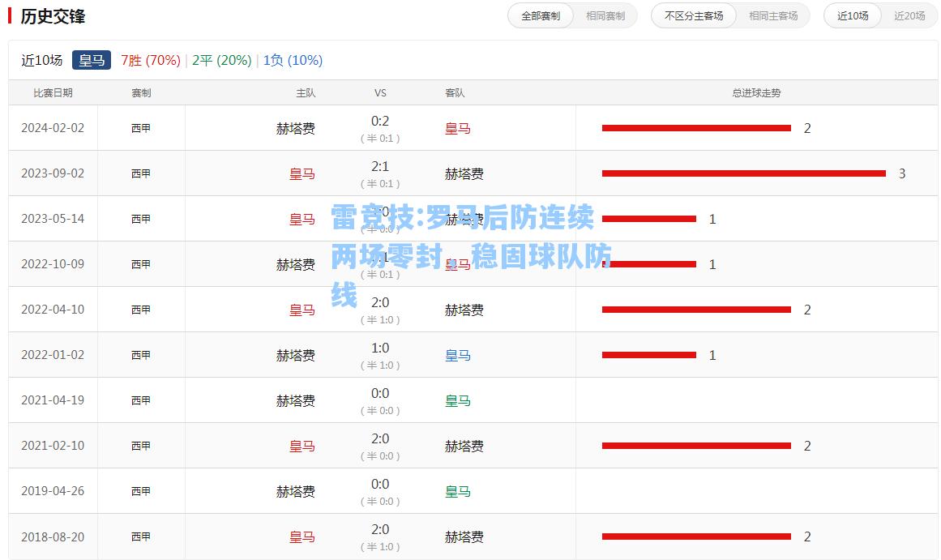This screenshot has width=941, height=560.
Task: Click the 总进球走势 column header
Action: (756, 93)
